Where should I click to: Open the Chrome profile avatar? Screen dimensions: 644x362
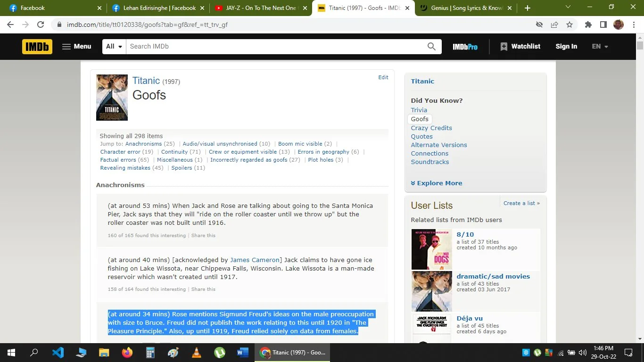[x=619, y=25]
